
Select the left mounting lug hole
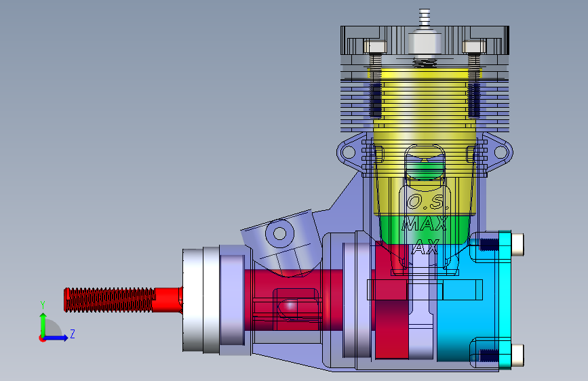click(x=349, y=153)
